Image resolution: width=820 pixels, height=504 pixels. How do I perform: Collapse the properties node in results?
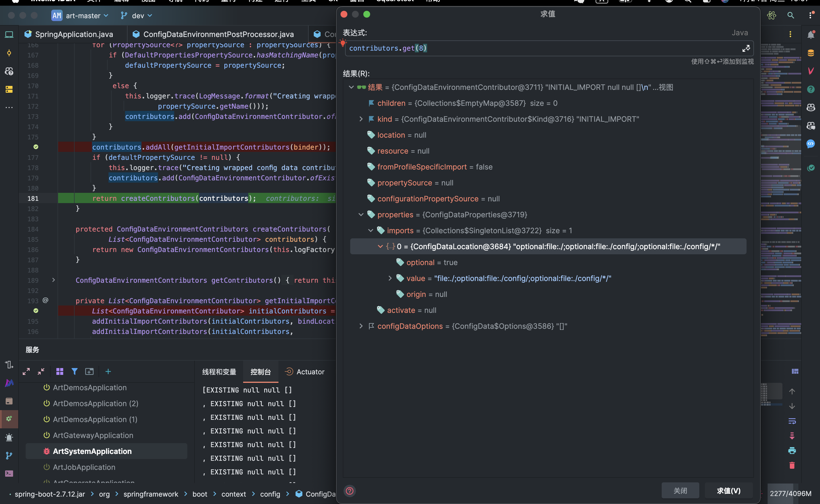pos(361,215)
